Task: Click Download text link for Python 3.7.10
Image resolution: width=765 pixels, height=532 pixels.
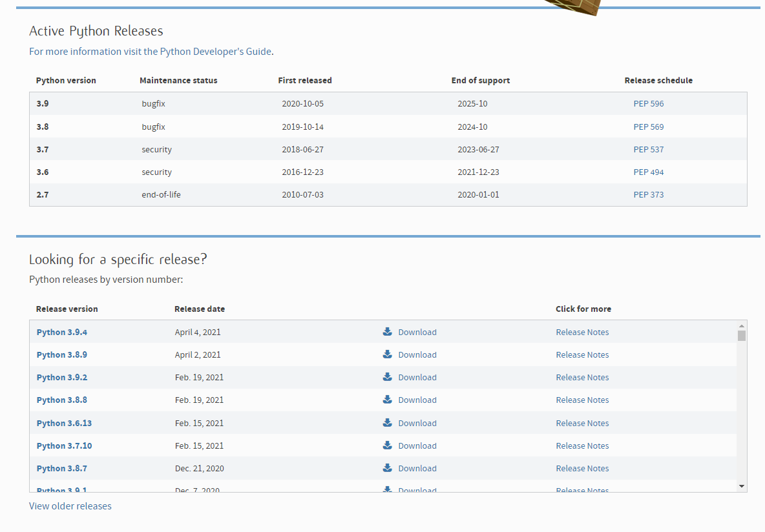Action: point(417,445)
